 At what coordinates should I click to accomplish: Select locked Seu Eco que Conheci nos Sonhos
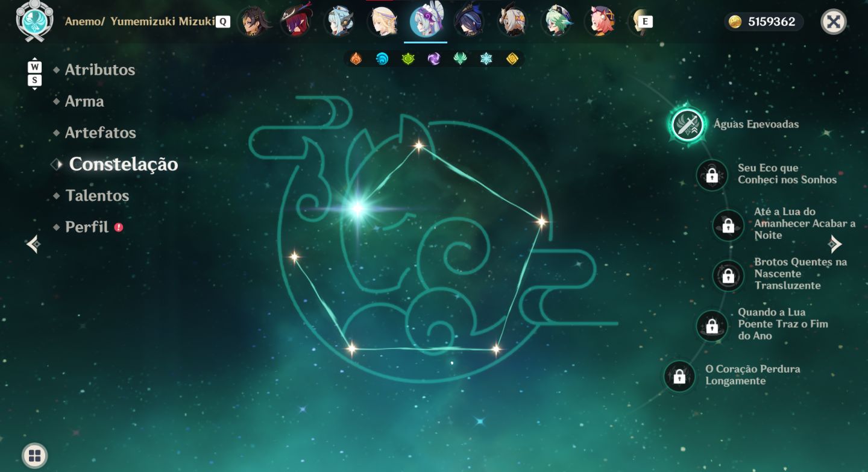[x=712, y=175]
